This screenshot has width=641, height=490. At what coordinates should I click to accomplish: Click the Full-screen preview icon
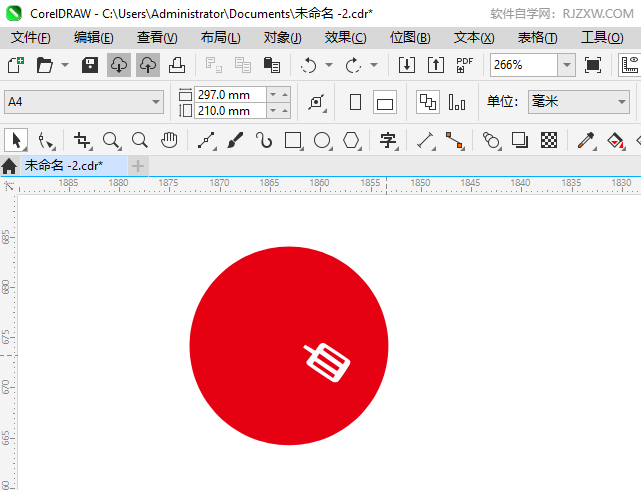click(593, 65)
